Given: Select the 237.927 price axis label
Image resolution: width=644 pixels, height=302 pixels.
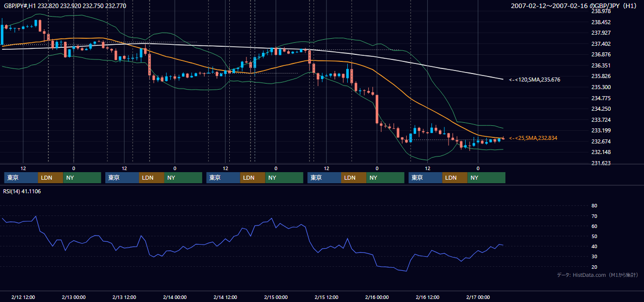Looking at the screenshot, I should coord(601,33).
